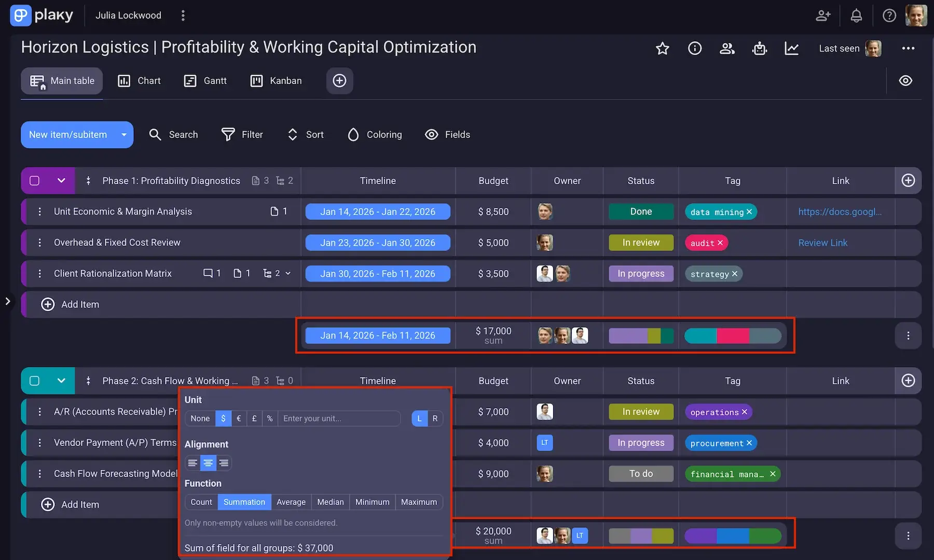Open workspace options beside Julia Lockwood
The width and height of the screenshot is (934, 560).
click(x=183, y=16)
